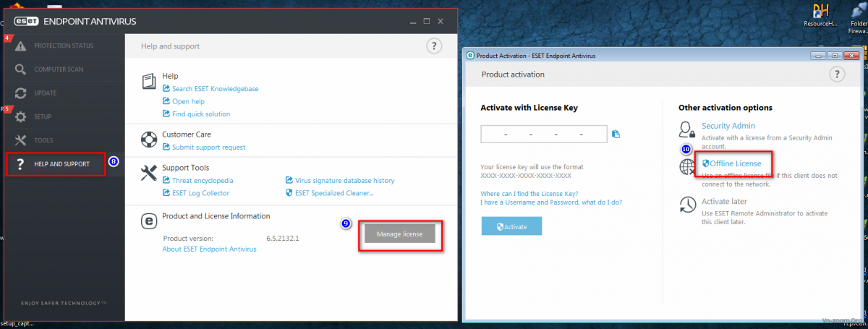Screen dimensions: 868x329
Task: Click the Tools wrench icon
Action: coord(21,140)
